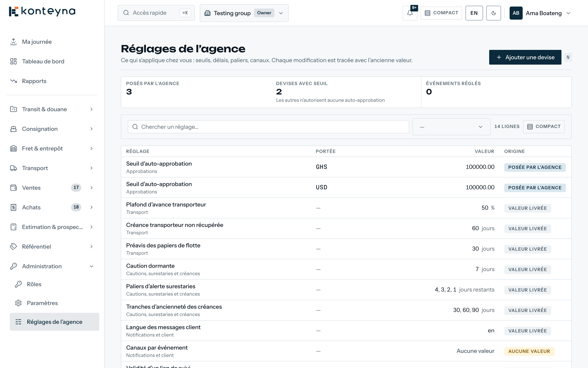588x368 pixels.
Task: Open notifications bell
Action: tap(410, 13)
